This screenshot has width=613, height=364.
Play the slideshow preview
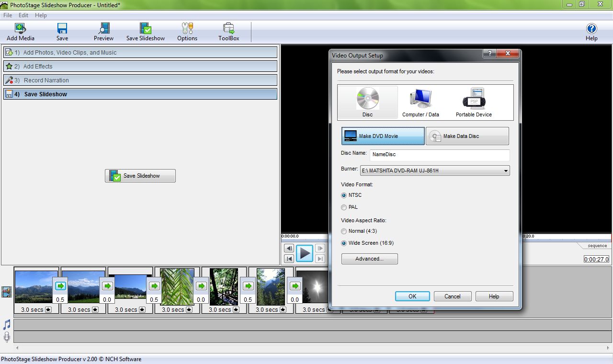305,253
